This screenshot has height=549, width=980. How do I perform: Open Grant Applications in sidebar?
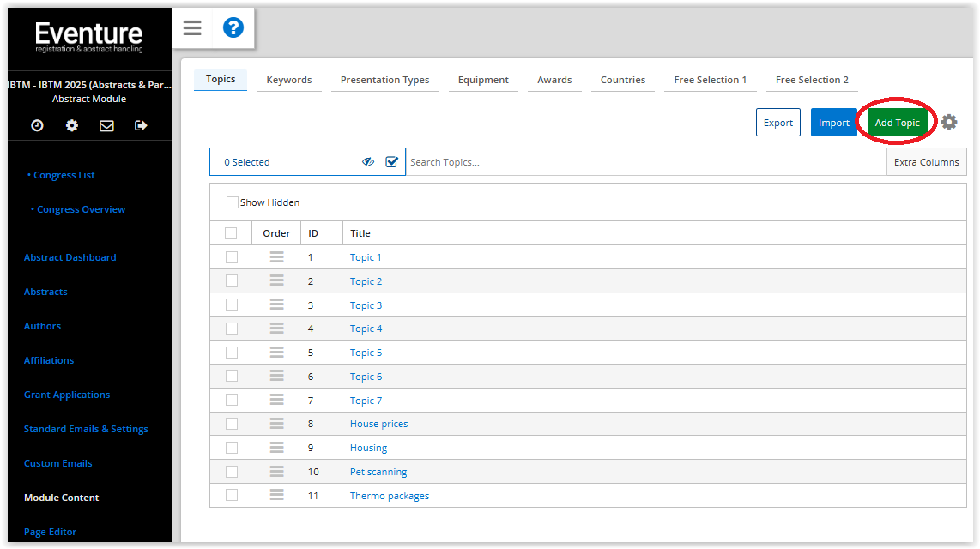[x=67, y=395]
